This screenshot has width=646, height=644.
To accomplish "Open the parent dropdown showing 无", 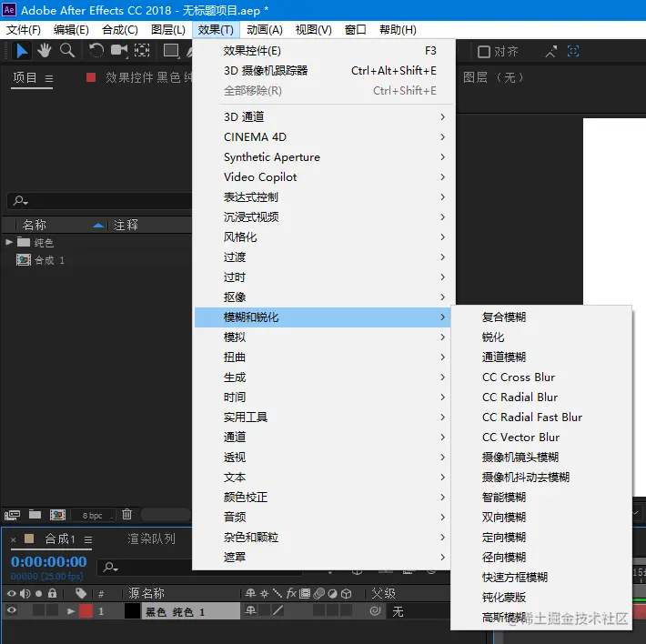I will [x=419, y=611].
